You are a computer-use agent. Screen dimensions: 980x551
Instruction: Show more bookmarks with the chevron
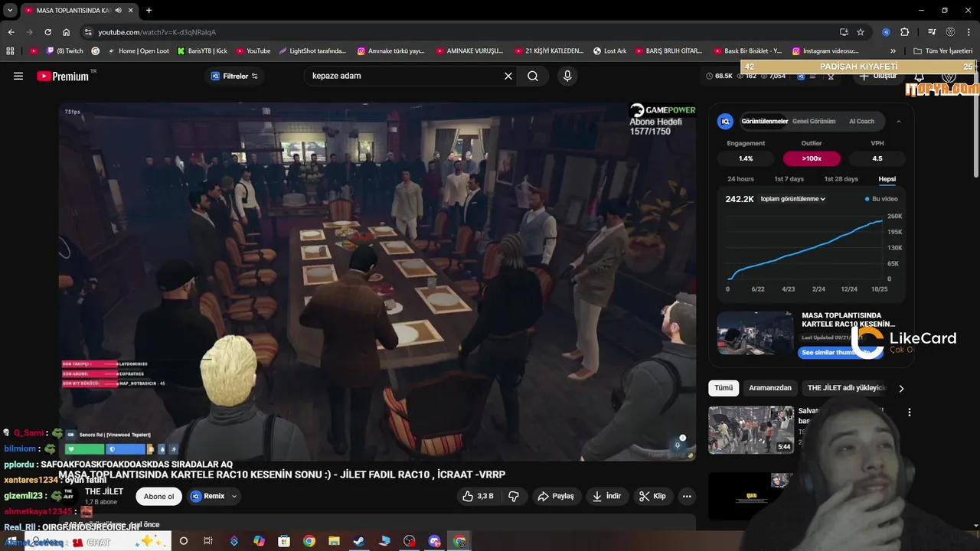click(x=893, y=51)
